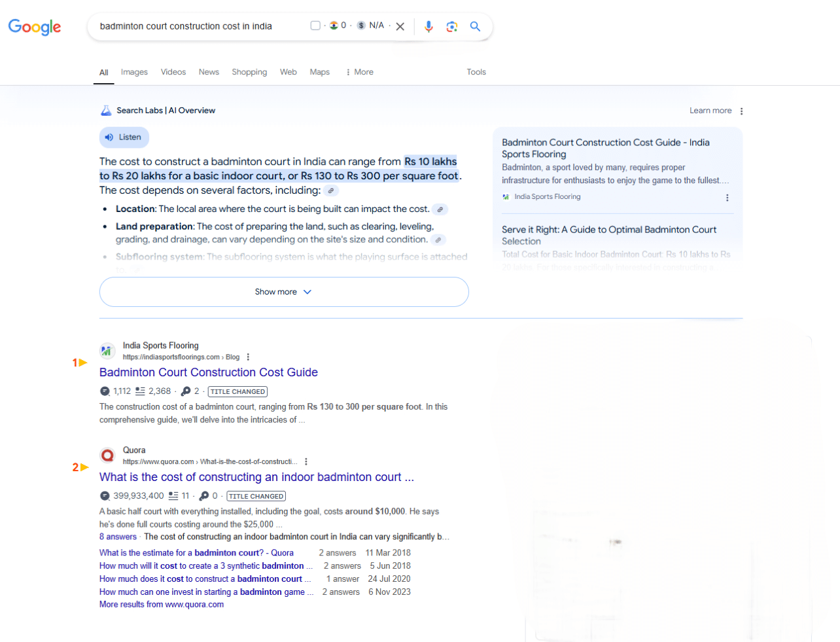
Task: Click India Sports Flooring result favicon
Action: click(x=107, y=351)
